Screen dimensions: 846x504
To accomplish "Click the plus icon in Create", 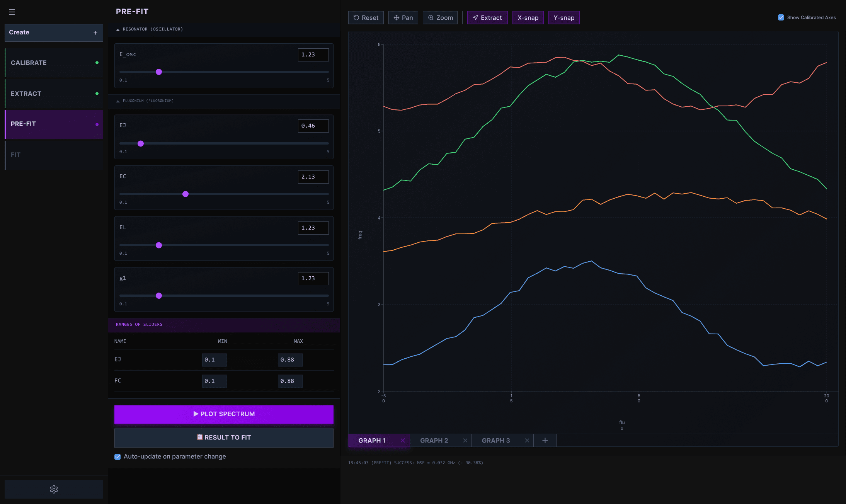I will tap(95, 33).
